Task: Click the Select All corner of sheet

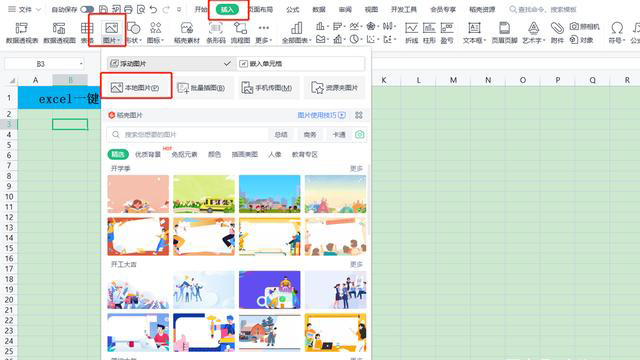Action: (12, 80)
